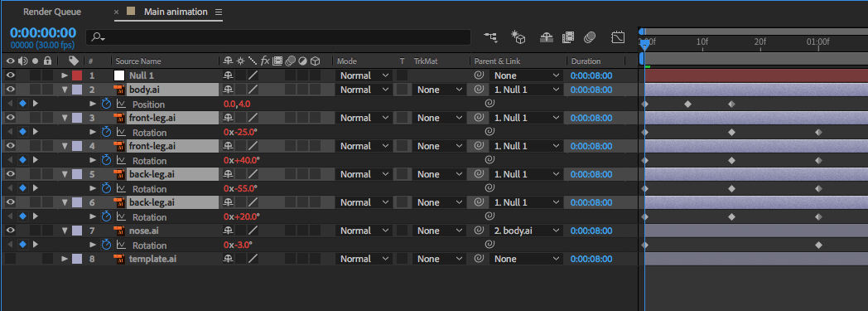Hide the Null 1 layer eye toggle
This screenshot has width=868, height=311.
pyautogui.click(x=10, y=75)
